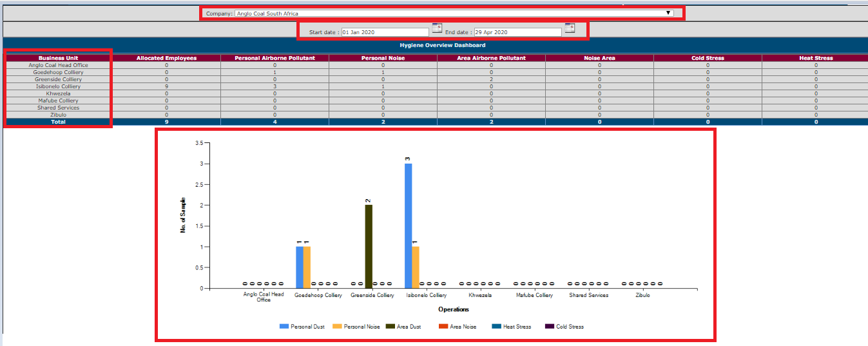
Task: Click the Allocated Employees column header
Action: coord(166,58)
